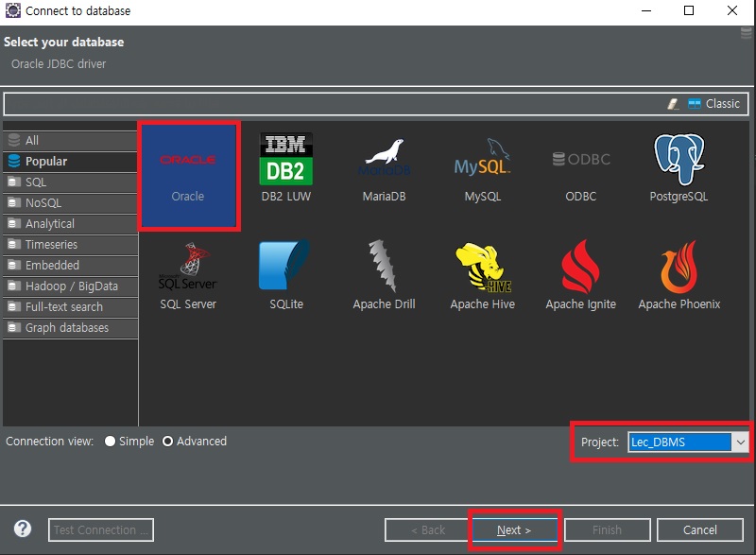The width and height of the screenshot is (756, 555).
Task: Click the Lec_DBMS project field
Action: [679, 442]
